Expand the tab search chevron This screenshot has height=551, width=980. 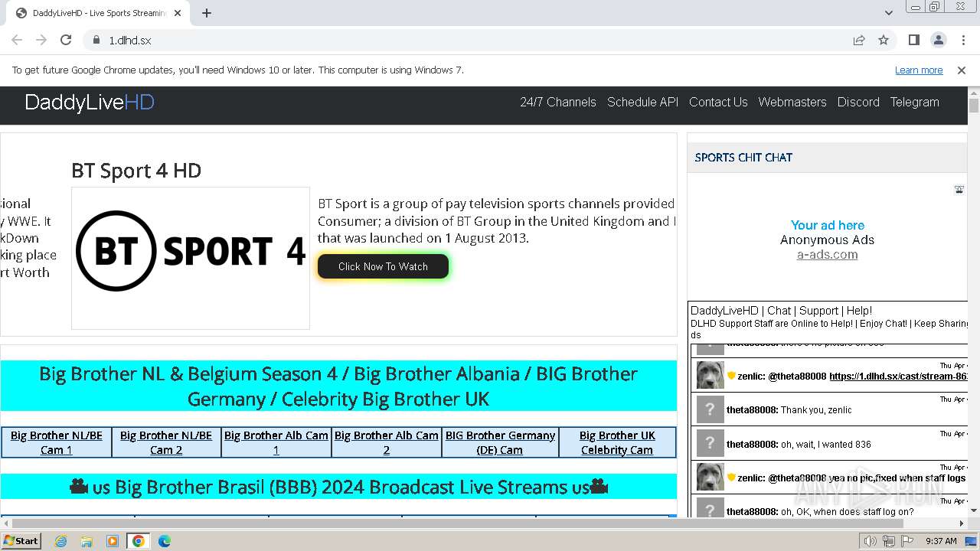(x=888, y=13)
